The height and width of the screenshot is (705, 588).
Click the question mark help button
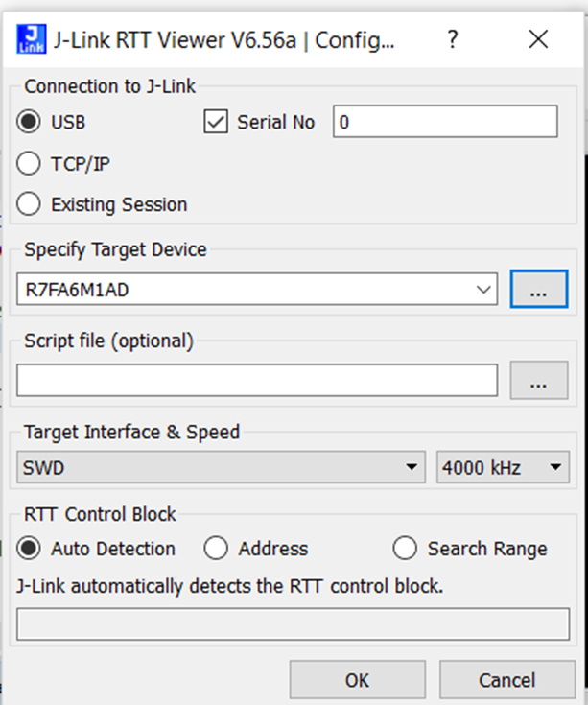(x=452, y=40)
